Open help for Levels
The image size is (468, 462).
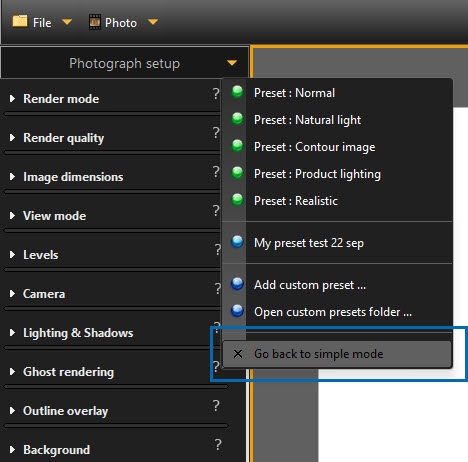(x=218, y=250)
